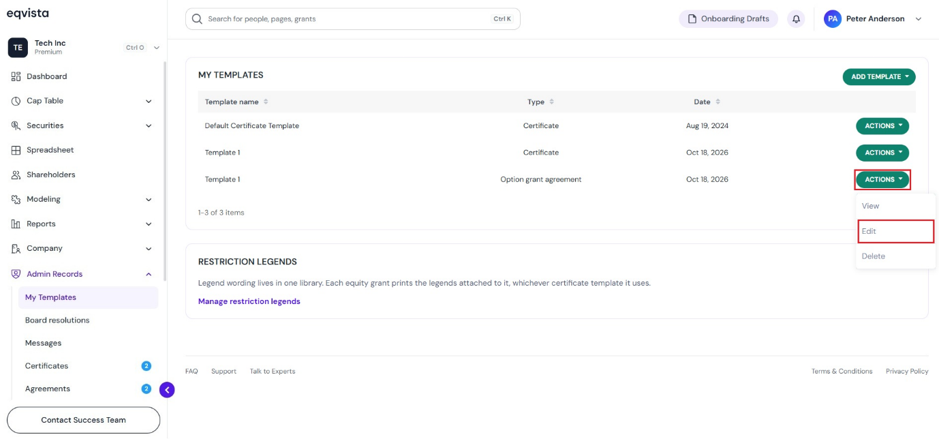Open ACTIONS for Default Certificate Template
939x439 pixels.
[x=883, y=126]
